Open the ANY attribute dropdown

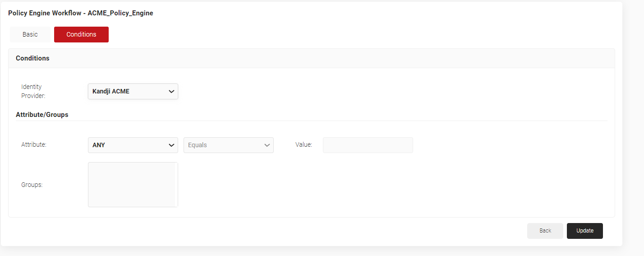point(129,145)
